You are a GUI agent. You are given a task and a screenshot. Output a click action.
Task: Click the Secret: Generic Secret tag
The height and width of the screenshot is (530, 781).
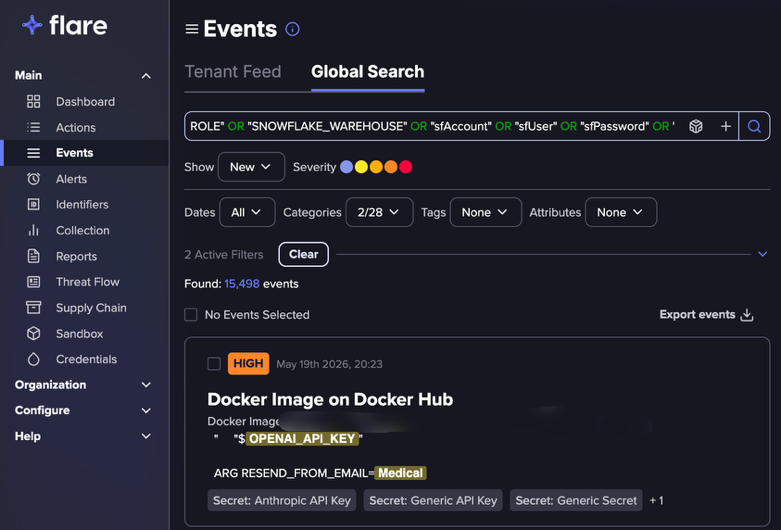click(x=576, y=501)
